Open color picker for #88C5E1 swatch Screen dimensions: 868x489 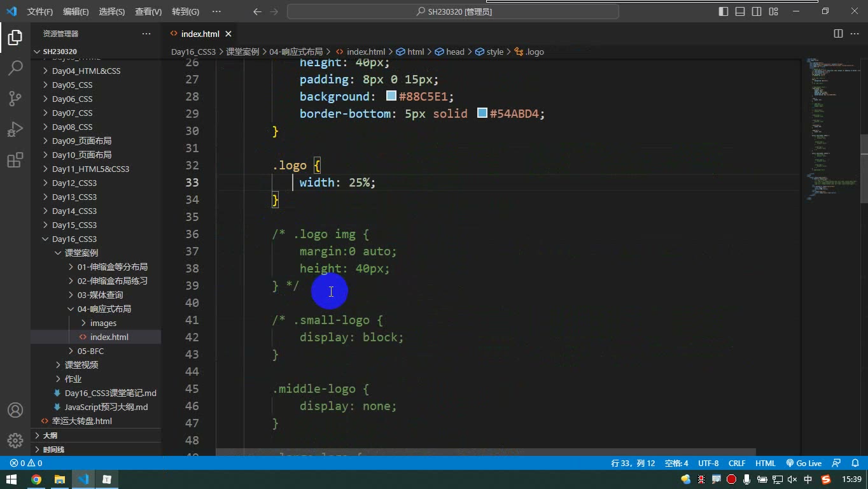(391, 97)
